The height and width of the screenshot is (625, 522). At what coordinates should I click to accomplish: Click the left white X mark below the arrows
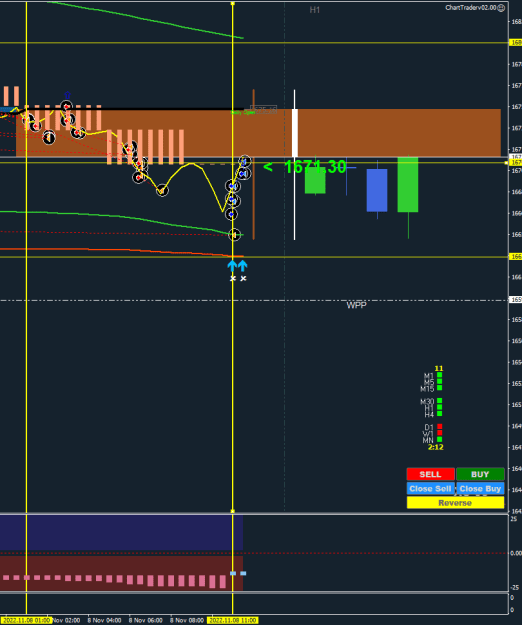(233, 278)
